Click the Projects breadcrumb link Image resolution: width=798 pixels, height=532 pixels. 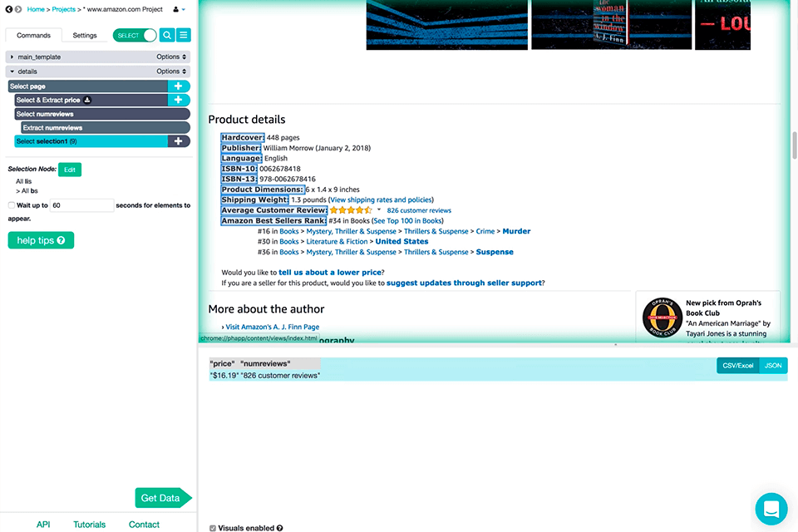pos(64,9)
